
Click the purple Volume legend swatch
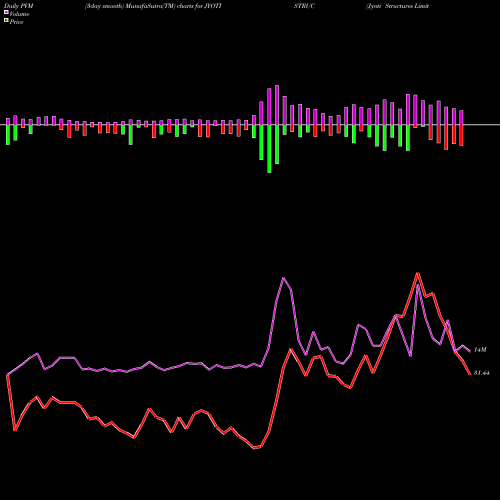6,13
